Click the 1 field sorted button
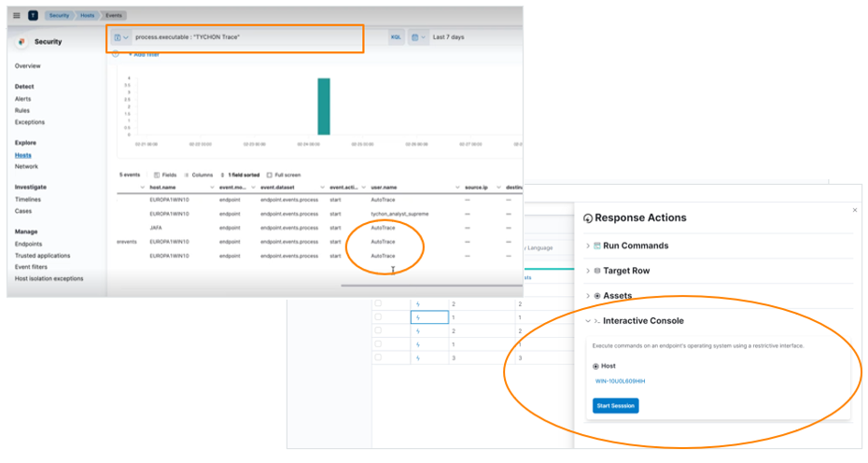 240,175
